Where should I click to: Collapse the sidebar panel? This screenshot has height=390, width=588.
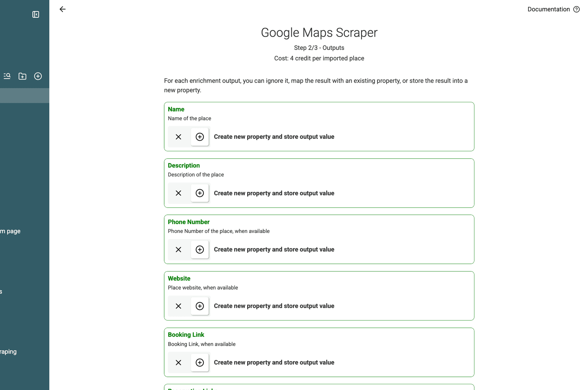36,14
